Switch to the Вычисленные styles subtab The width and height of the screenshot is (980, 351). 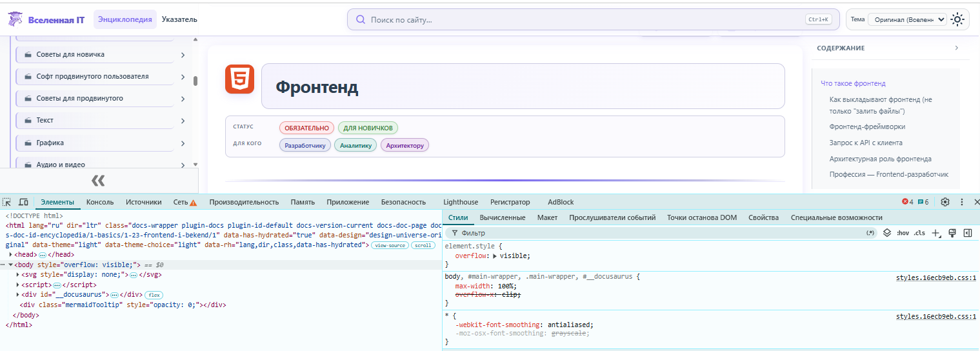pos(503,217)
